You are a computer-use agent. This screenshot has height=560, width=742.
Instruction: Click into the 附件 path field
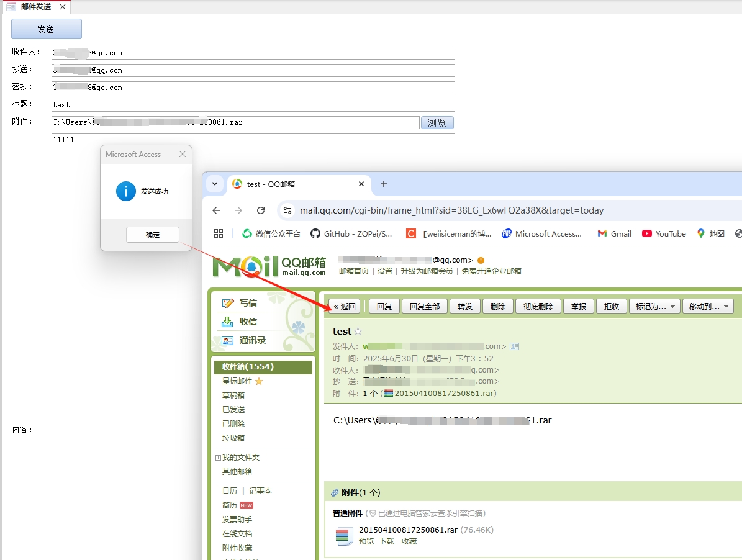pos(236,122)
